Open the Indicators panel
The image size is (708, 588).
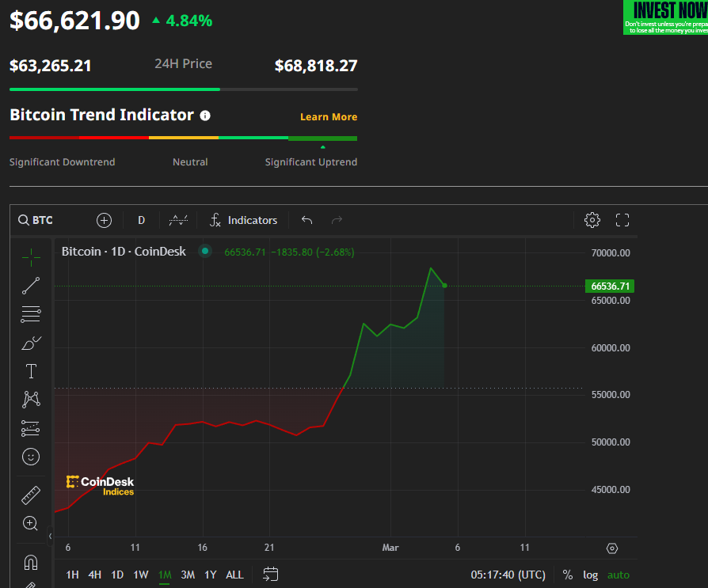pos(243,220)
